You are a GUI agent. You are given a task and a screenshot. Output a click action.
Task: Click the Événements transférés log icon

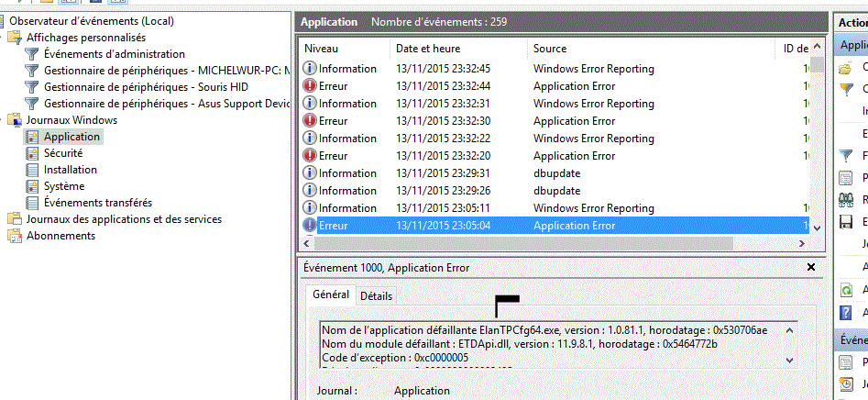pyautogui.click(x=33, y=203)
